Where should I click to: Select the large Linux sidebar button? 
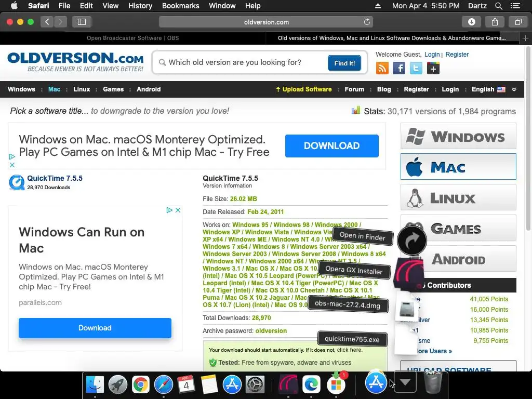tap(458, 197)
